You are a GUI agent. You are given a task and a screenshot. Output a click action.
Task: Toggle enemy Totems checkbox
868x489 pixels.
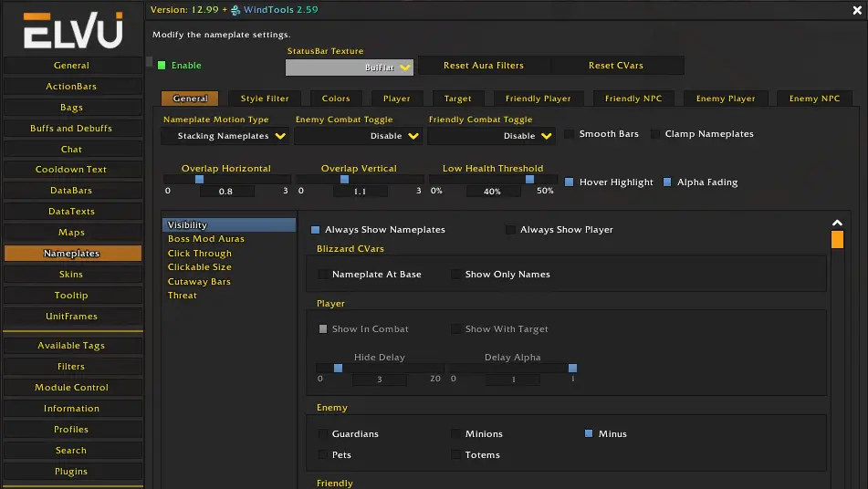(x=455, y=454)
